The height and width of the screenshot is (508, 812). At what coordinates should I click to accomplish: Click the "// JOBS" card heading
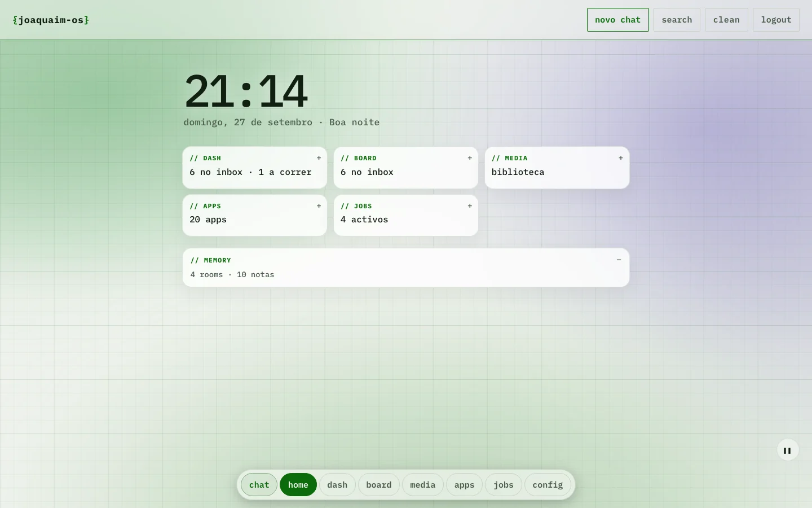tap(356, 206)
